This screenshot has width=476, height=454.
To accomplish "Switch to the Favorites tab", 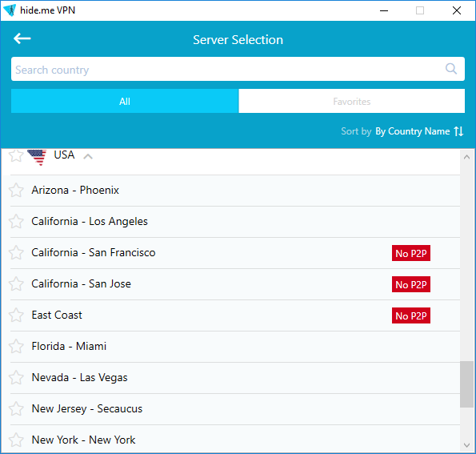I will 351,101.
